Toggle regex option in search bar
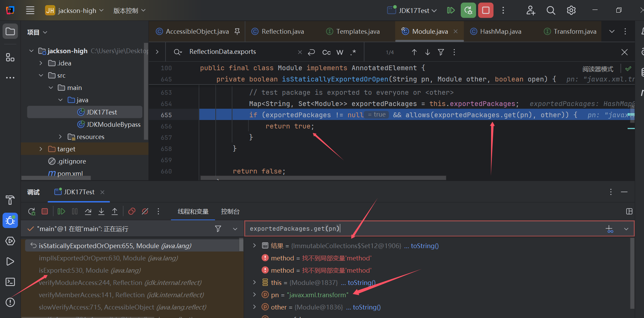This screenshot has height=318, width=644. tap(353, 52)
